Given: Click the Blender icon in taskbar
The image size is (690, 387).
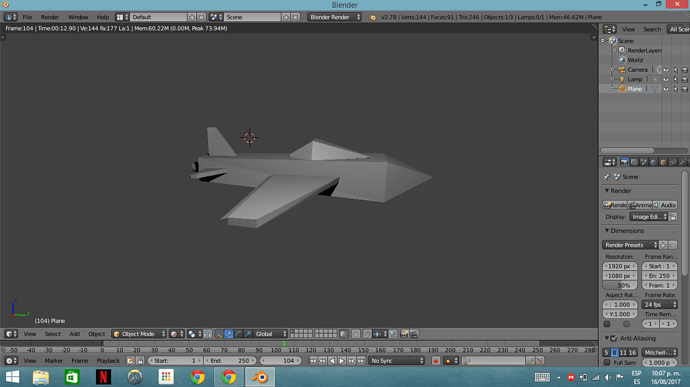Looking at the screenshot, I should click(x=260, y=377).
